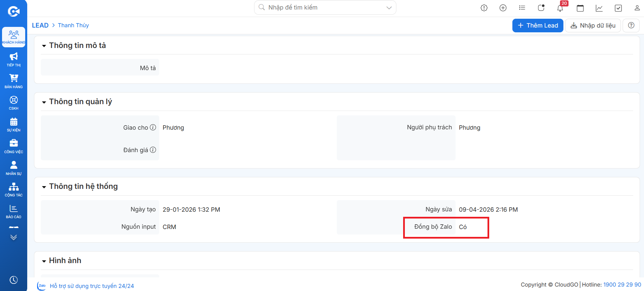Click the Thêm Lead button
This screenshot has width=644, height=291.
[538, 26]
